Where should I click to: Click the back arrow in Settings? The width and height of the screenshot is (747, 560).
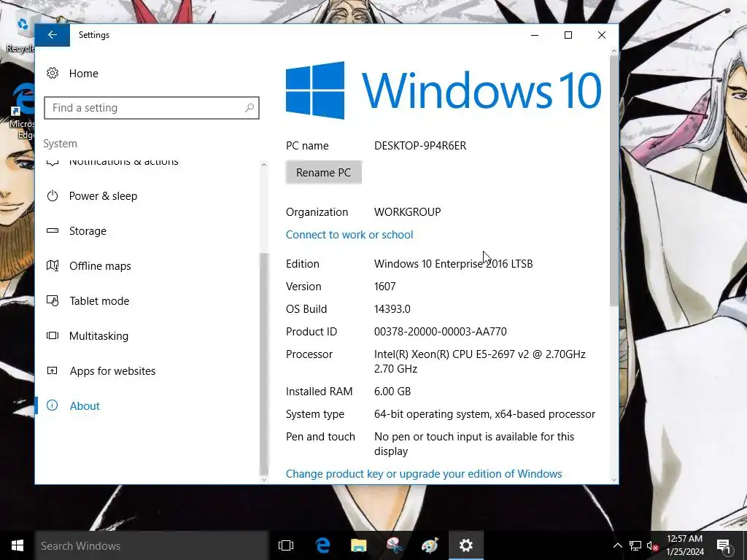click(x=53, y=35)
